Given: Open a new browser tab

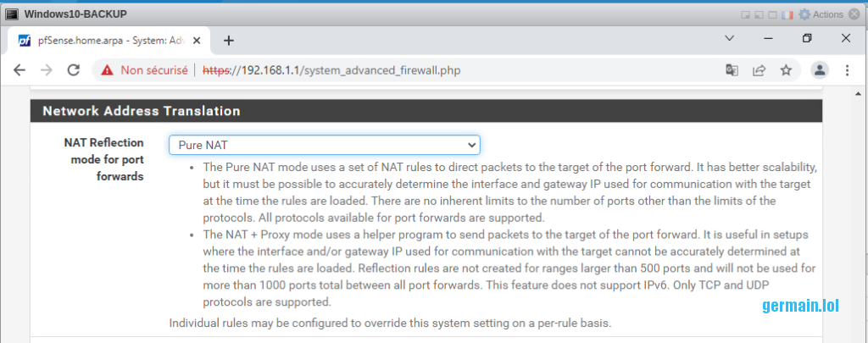Looking at the screenshot, I should point(228,40).
